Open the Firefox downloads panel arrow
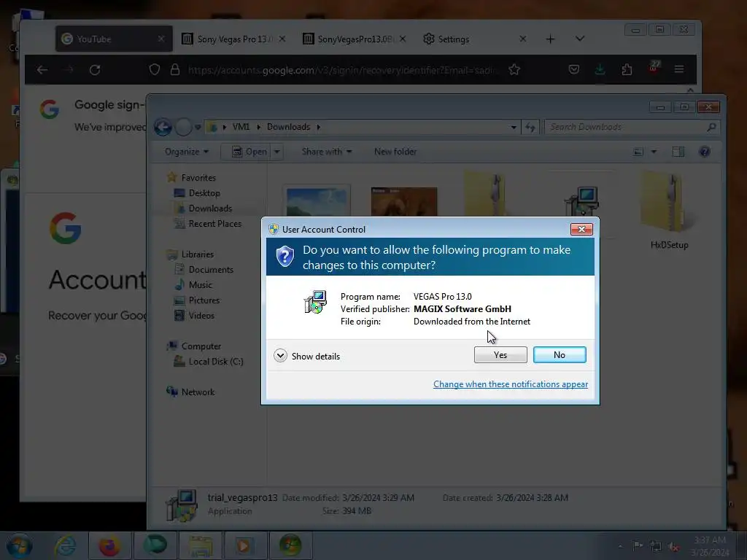The width and height of the screenshot is (747, 560). pos(600,69)
